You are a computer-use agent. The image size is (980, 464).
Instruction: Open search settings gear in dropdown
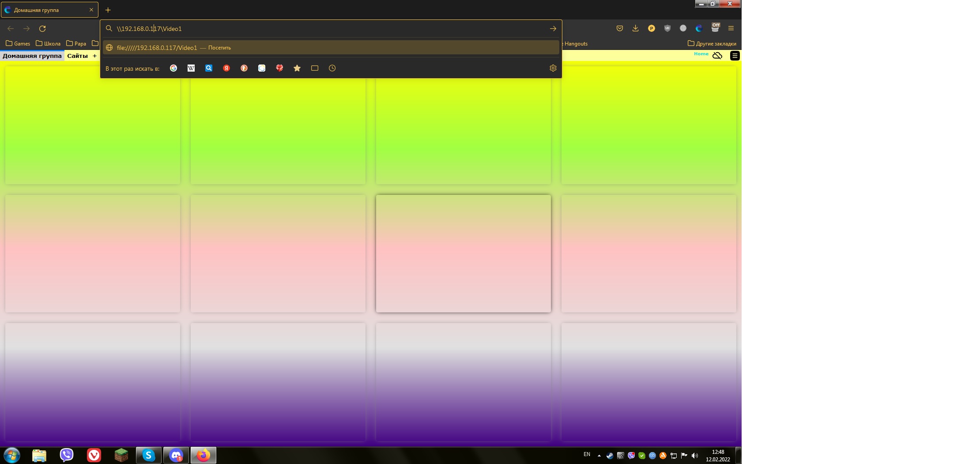553,68
